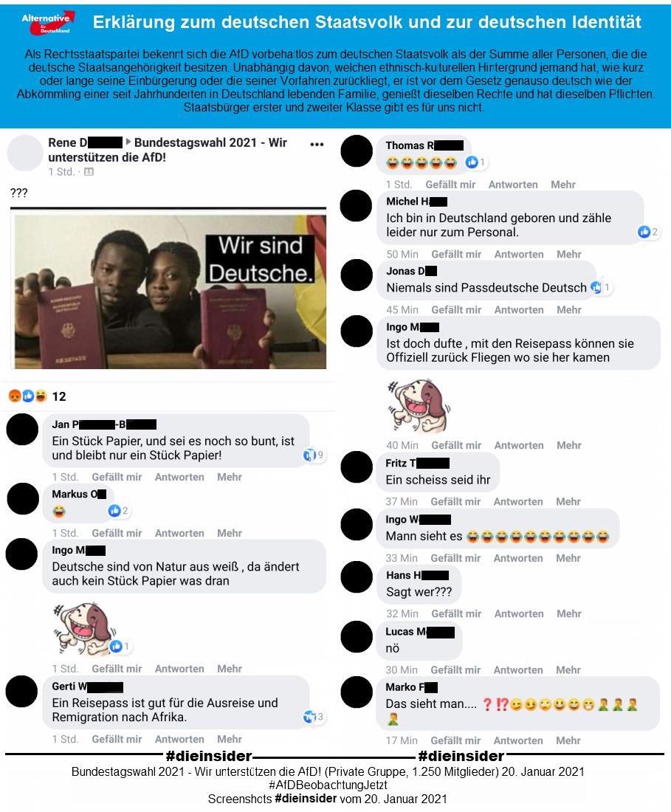Click Antworten under Lucas M's comment
This screenshot has height=812, width=671.
pyautogui.click(x=518, y=670)
